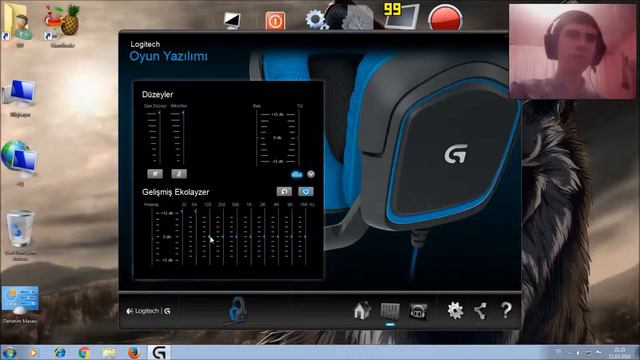Open help question mark icon
Screen dimensions: 640x360
506,311
